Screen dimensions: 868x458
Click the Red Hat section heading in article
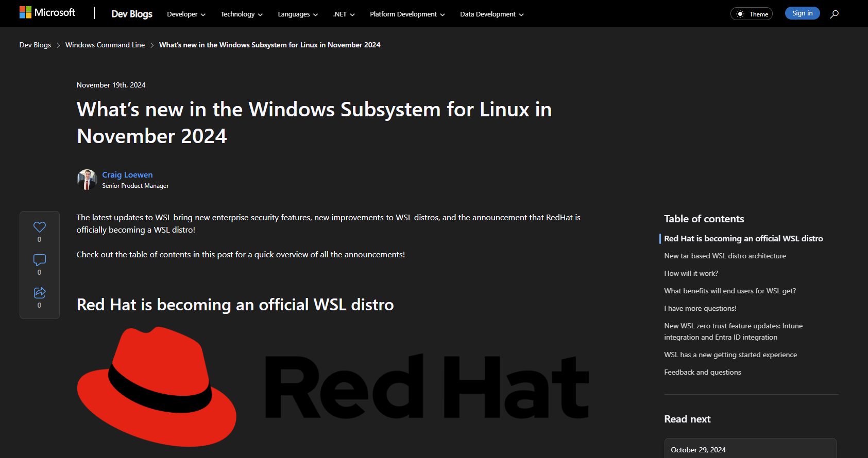point(235,305)
